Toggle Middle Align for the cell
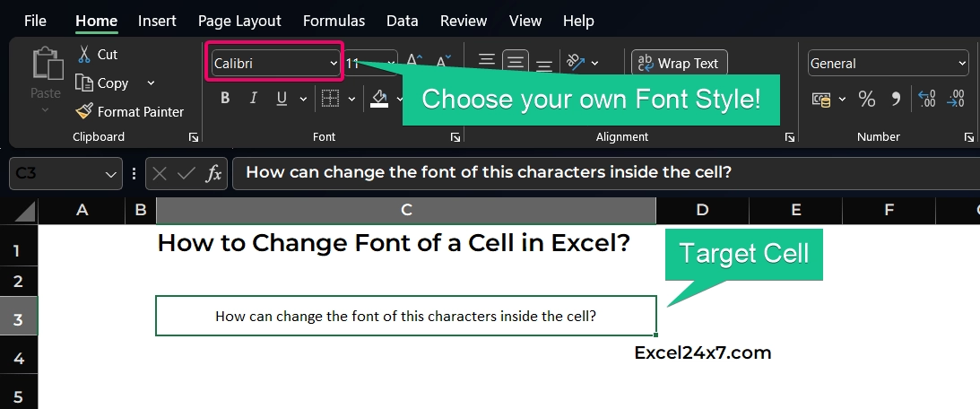The image size is (980, 409). [x=515, y=62]
